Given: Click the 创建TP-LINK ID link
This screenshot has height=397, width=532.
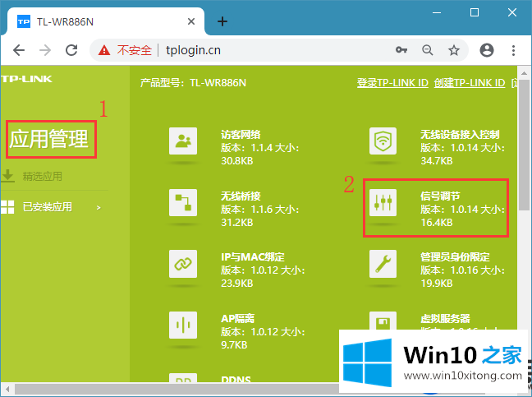Looking at the screenshot, I should click(x=468, y=83).
